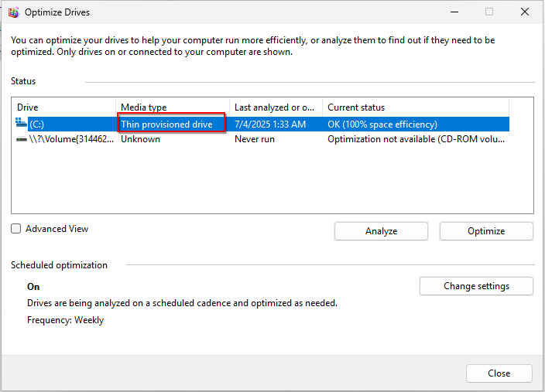
Task: Enable the Advanced View checkbox
Action: point(16,229)
